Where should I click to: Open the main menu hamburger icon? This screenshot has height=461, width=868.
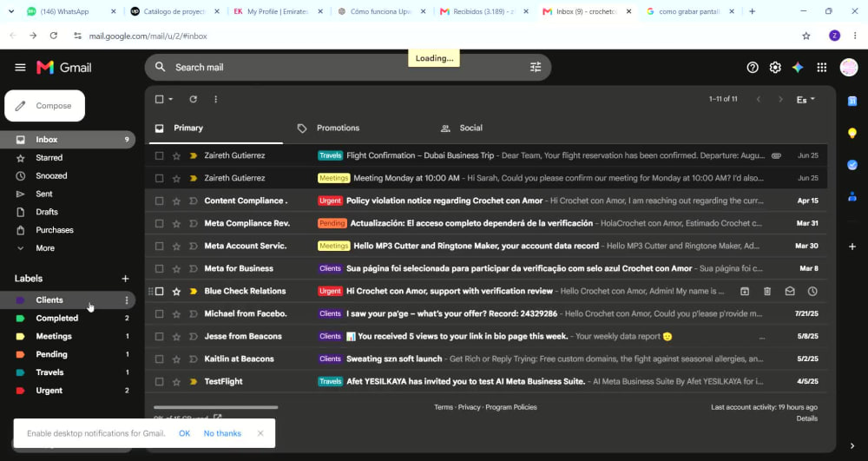pos(20,68)
